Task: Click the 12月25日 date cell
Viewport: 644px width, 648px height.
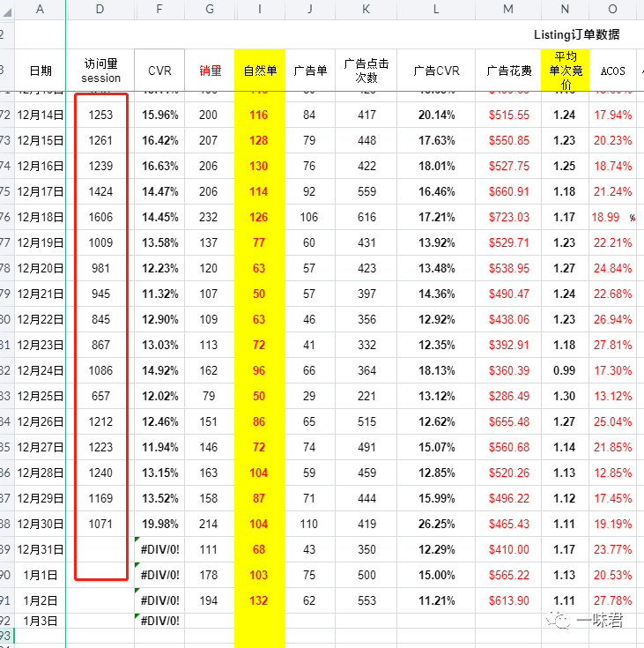Action: point(41,396)
